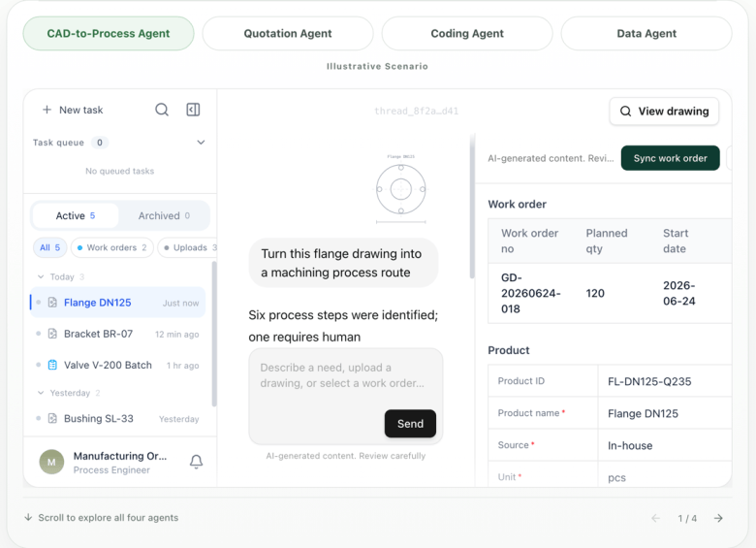Image resolution: width=756 pixels, height=548 pixels.
Task: Click the View drawing button
Action: [664, 112]
